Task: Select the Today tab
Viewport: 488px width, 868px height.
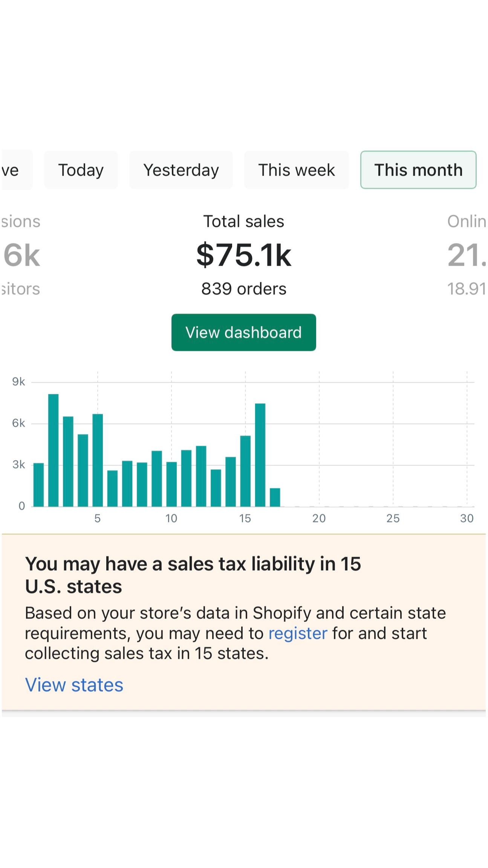Action: [x=81, y=170]
